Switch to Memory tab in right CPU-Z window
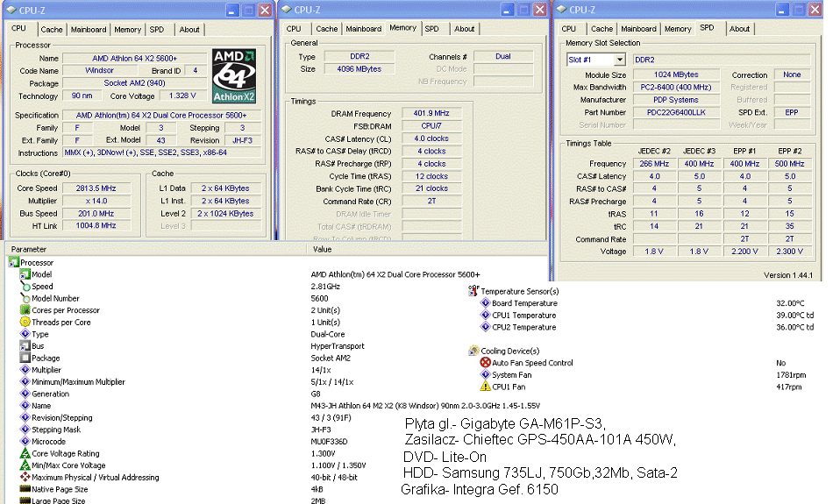This screenshot has height=504, width=840. (x=678, y=29)
